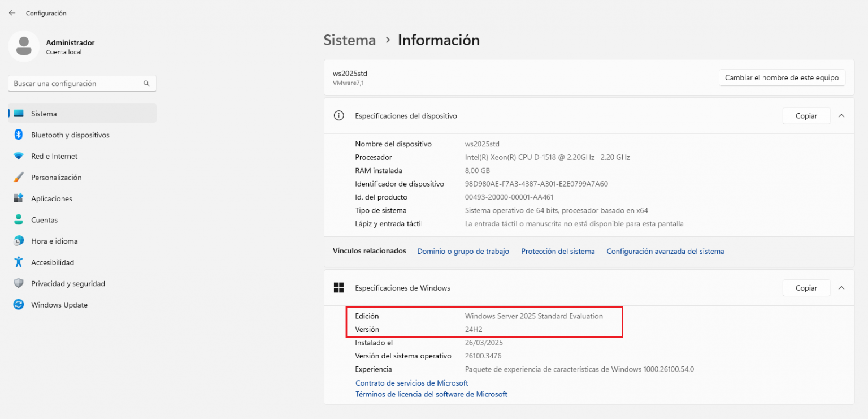
Task: Select the Red e Internet icon
Action: point(19,156)
